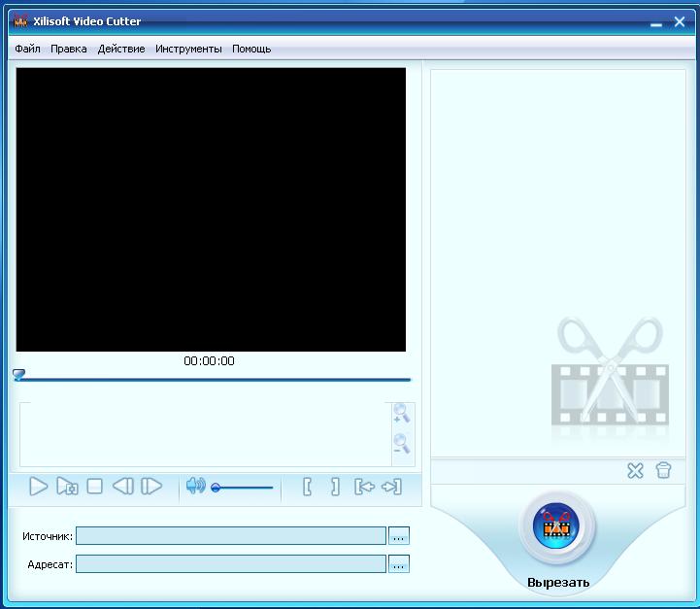Click the black video preview area
The image size is (700, 609).
click(x=211, y=210)
